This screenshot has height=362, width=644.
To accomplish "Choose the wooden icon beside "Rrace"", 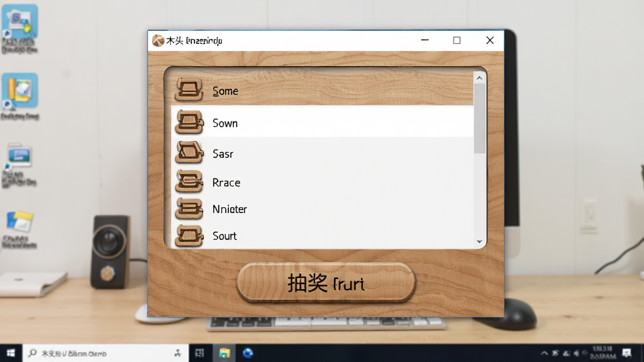I will coord(189,181).
